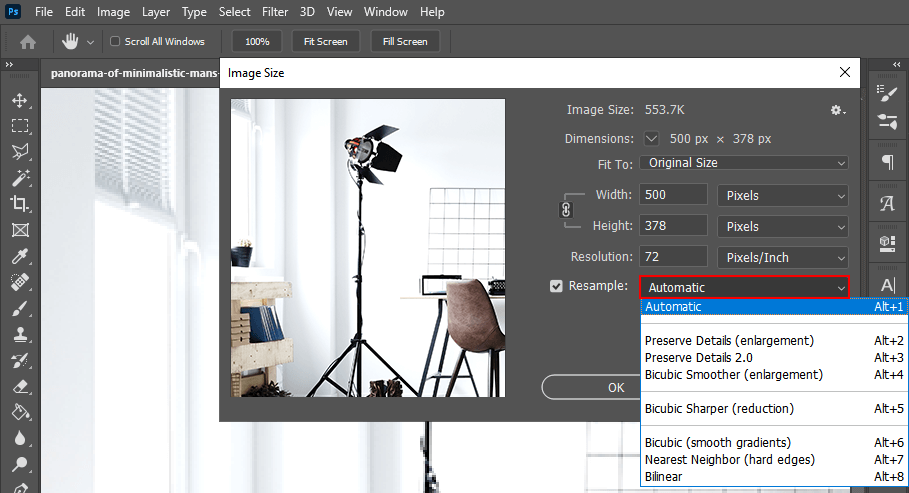909x493 pixels.
Task: Select the Rectangular Marquee tool
Action: click(19, 127)
